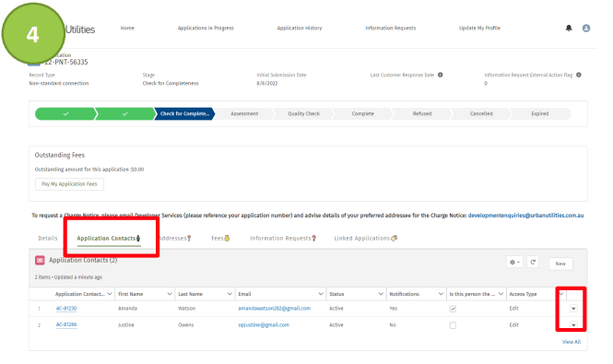Go to the Home menu item

(127, 29)
